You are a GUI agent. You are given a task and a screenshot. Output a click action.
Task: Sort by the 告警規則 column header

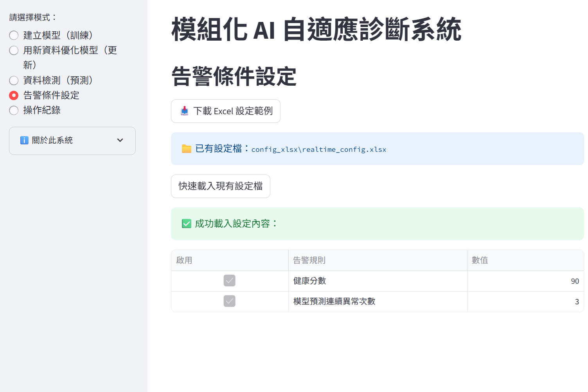point(378,260)
